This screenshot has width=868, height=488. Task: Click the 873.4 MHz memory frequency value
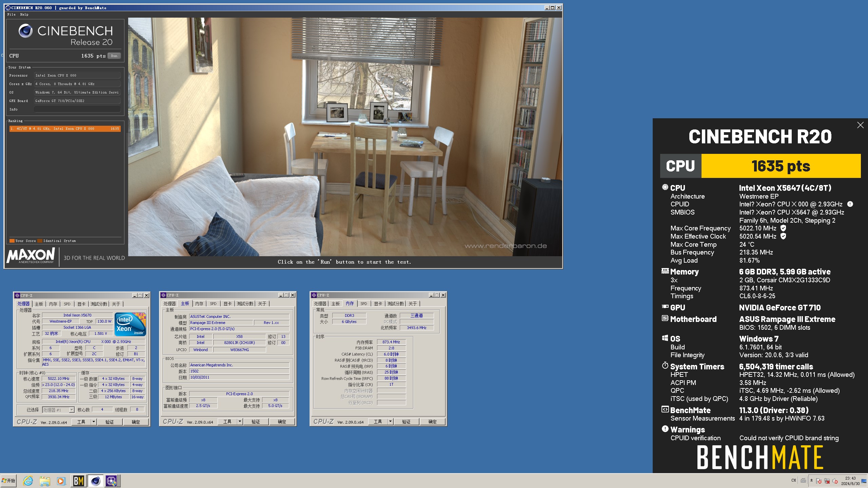[391, 342]
